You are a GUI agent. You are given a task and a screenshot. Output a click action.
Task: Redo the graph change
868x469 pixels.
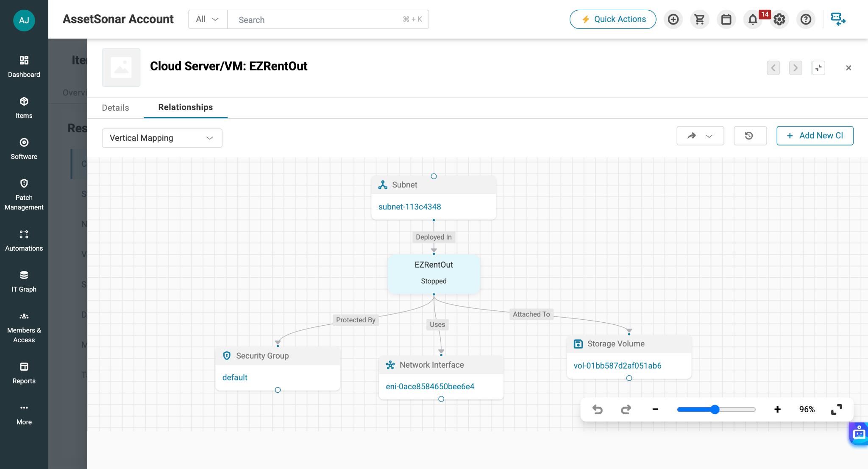[626, 409]
